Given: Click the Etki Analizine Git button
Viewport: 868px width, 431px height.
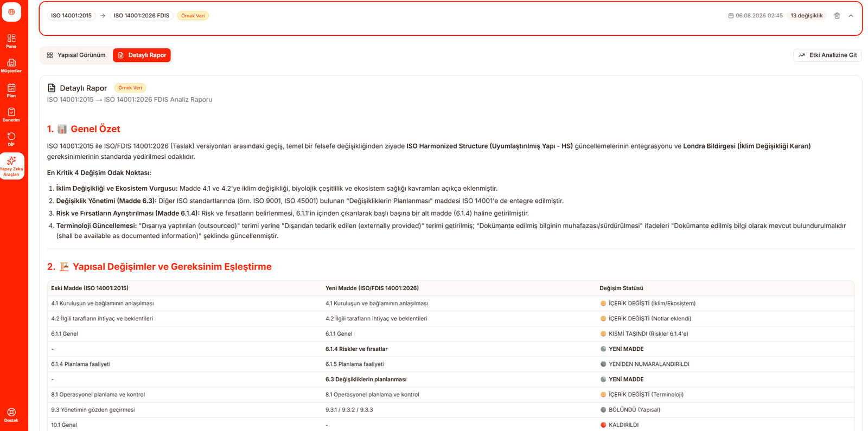Looking at the screenshot, I should 827,55.
